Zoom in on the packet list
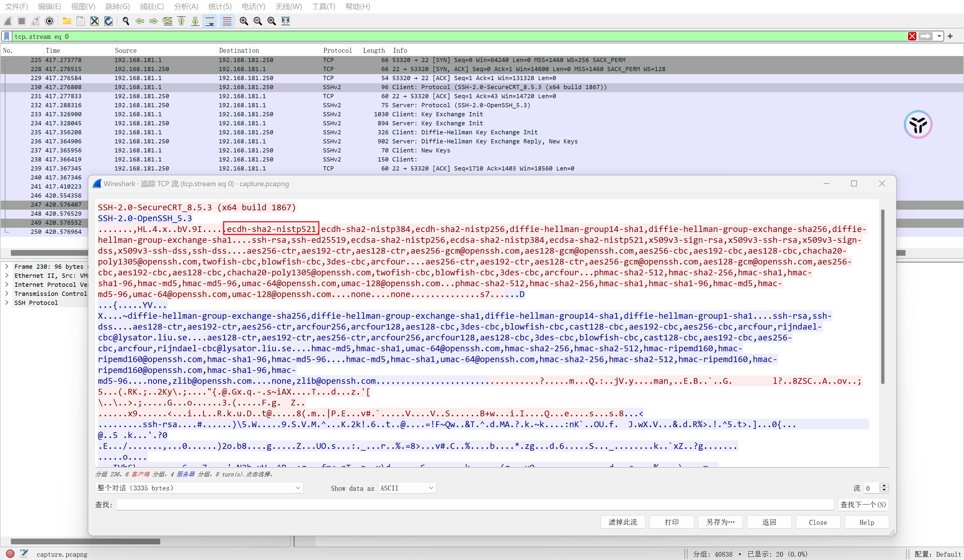964x560 pixels. [244, 21]
